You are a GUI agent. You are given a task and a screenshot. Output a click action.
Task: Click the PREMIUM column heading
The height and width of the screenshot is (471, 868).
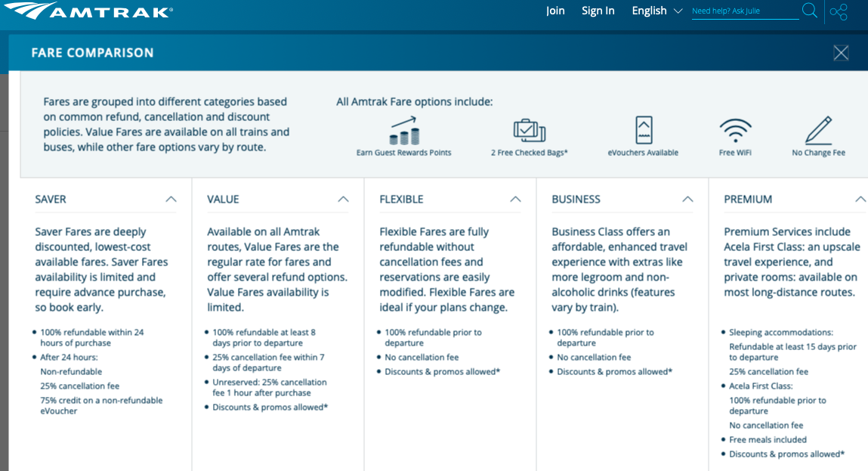tap(748, 200)
